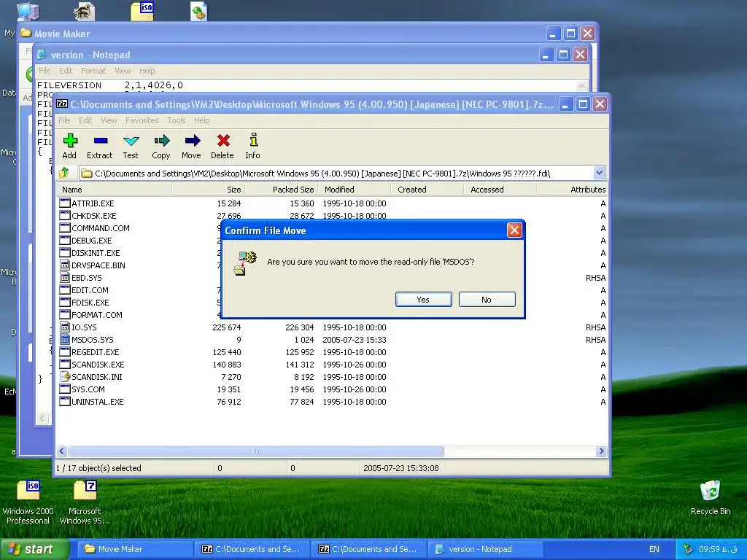This screenshot has width=747, height=560.
Task: Open the Start menu
Action: 35,549
